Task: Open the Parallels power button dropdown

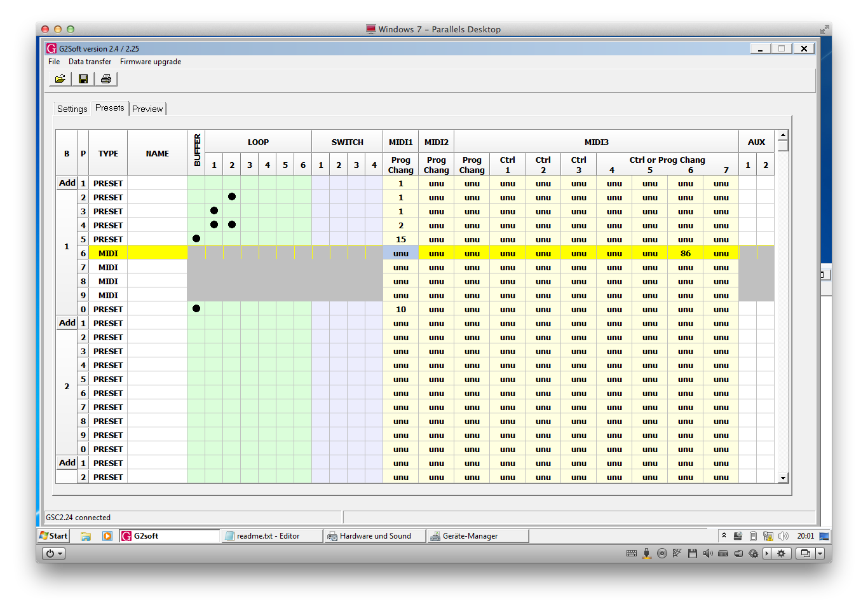Action: 53,553
